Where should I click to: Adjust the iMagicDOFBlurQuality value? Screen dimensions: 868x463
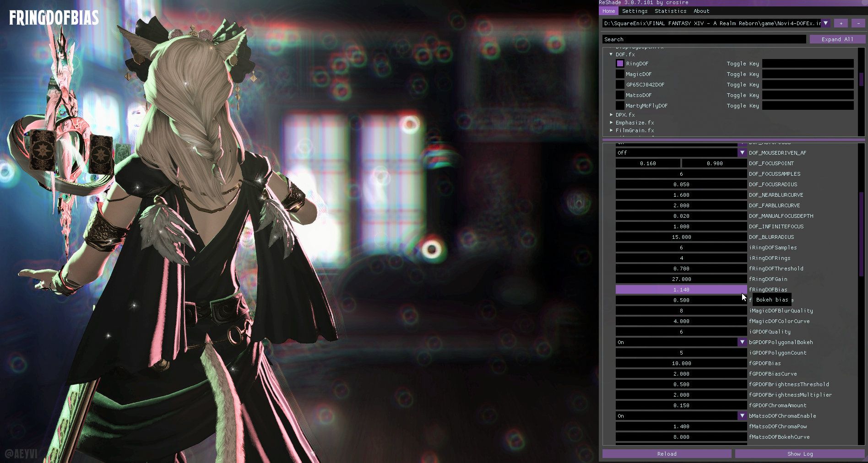(681, 311)
